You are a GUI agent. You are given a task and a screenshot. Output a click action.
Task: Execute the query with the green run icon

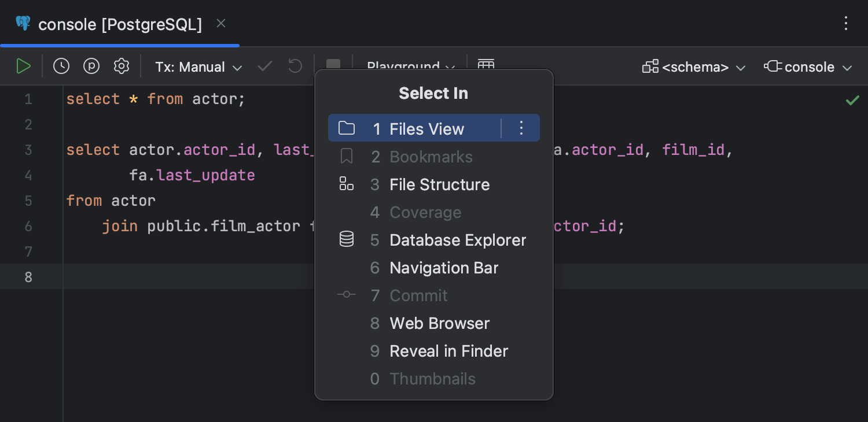(24, 66)
